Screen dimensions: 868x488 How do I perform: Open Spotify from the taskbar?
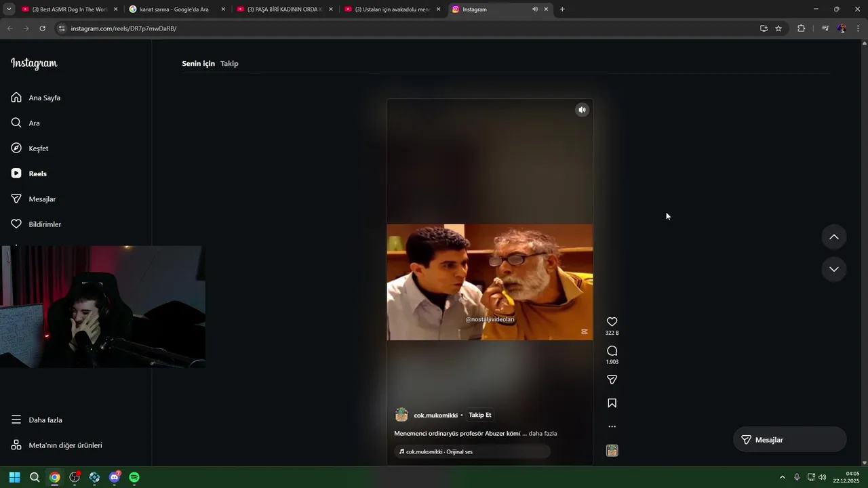[x=134, y=477]
